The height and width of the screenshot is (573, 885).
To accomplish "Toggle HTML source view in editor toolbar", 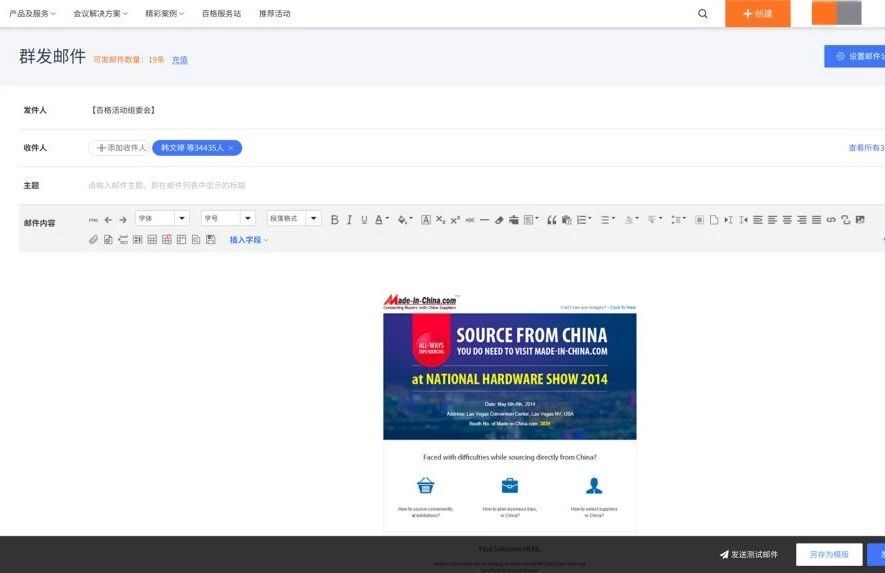I will tap(93, 220).
